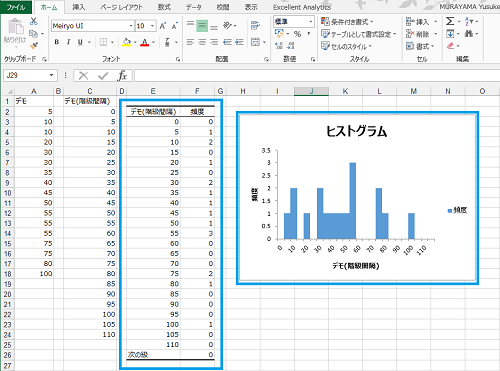Open the borders dropdown arrow

[112, 42]
